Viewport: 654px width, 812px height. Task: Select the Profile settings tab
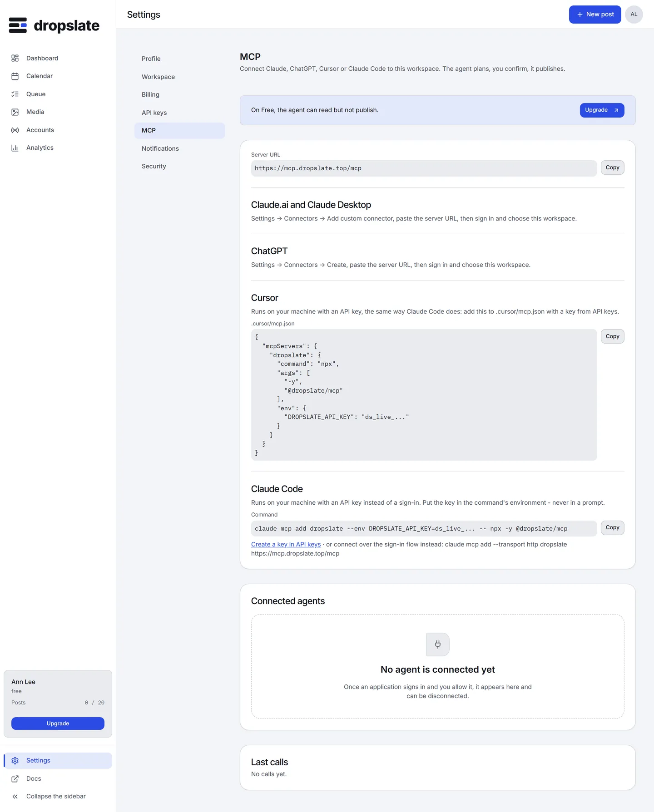[180, 59]
